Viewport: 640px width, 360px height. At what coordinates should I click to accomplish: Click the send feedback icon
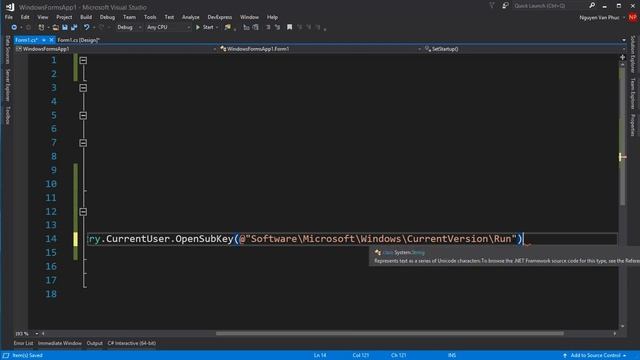[x=505, y=5]
